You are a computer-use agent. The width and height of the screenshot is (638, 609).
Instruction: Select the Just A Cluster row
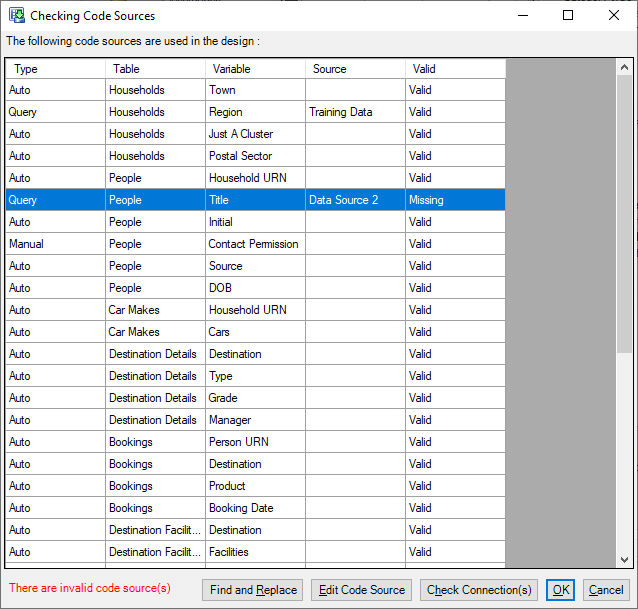256,134
